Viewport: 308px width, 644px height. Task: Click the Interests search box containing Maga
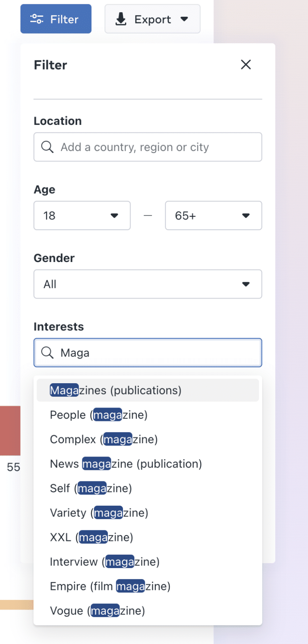point(148,353)
